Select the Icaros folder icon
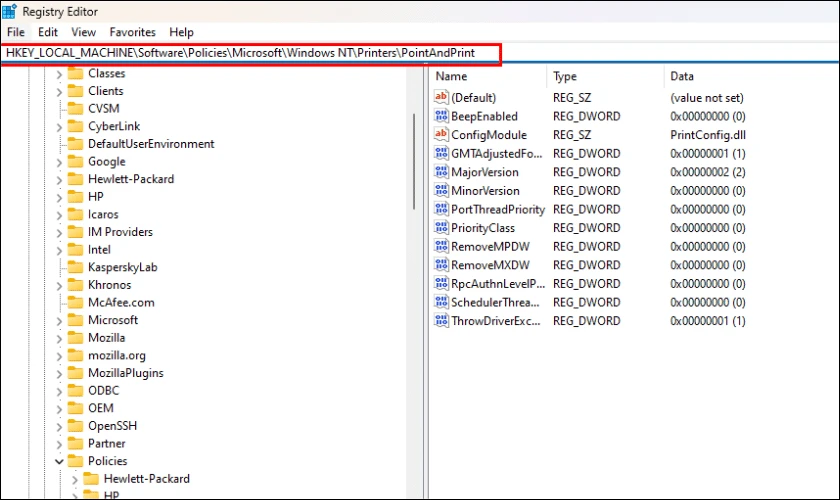Viewport: 840px width, 500px height. [76, 214]
